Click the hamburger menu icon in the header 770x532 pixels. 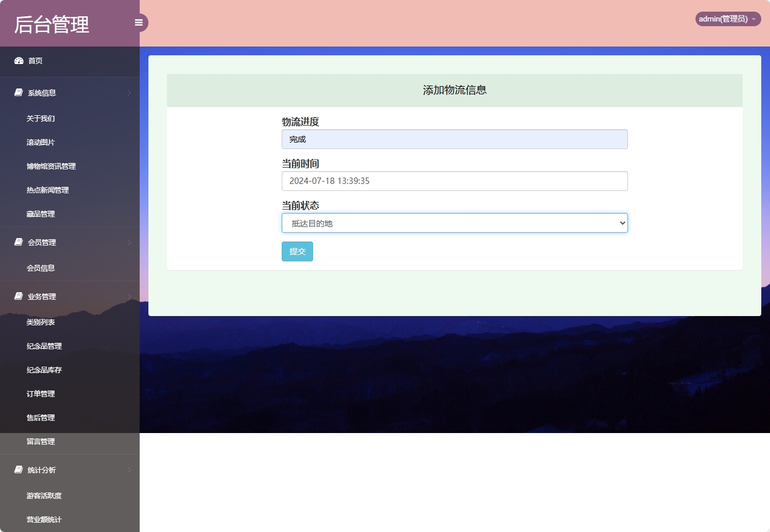pyautogui.click(x=139, y=22)
